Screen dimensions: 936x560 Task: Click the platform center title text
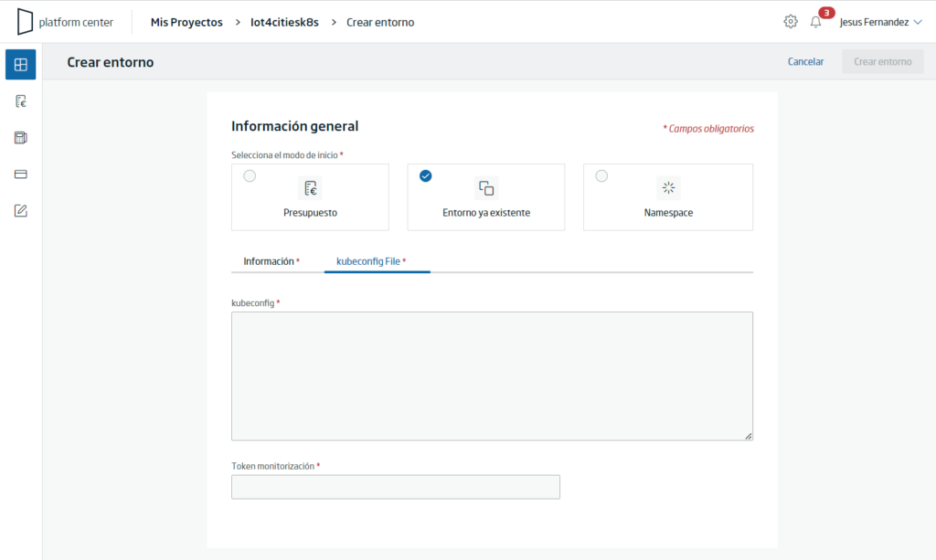click(76, 22)
